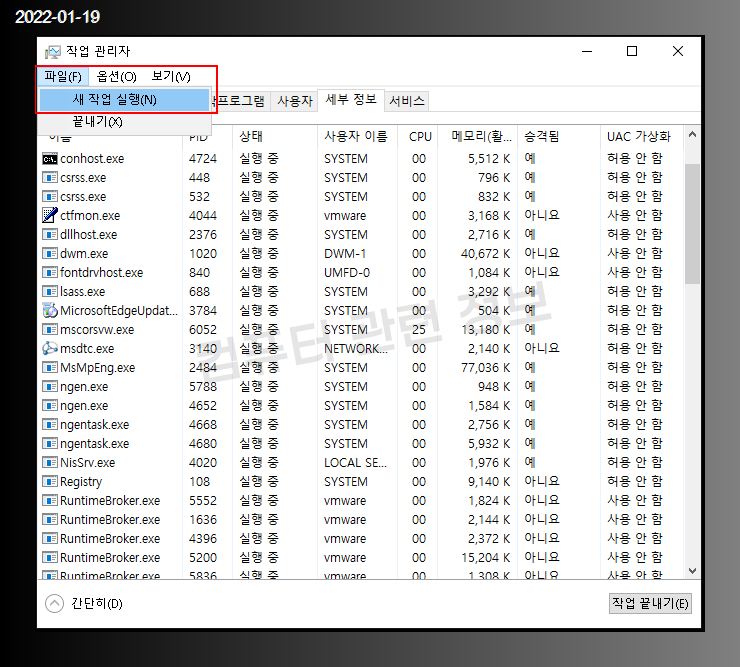Click the NisSrv.exe process icon
Viewport: 740px width, 667px height.
(x=50, y=462)
